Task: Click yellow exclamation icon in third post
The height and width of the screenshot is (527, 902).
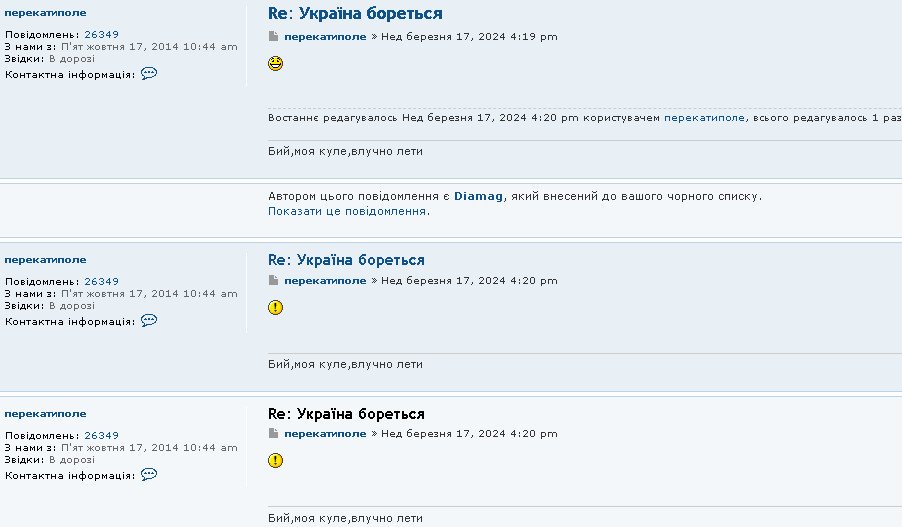Action: click(x=276, y=460)
